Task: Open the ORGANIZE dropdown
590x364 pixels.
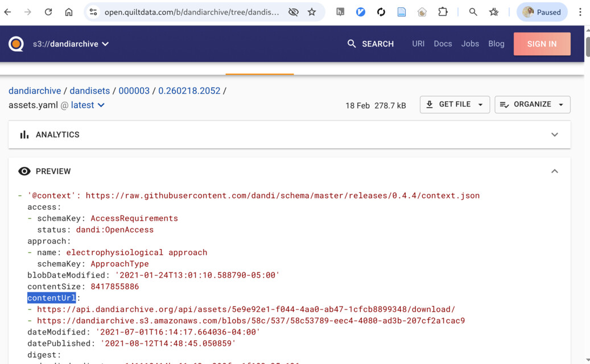Action: [x=533, y=105]
